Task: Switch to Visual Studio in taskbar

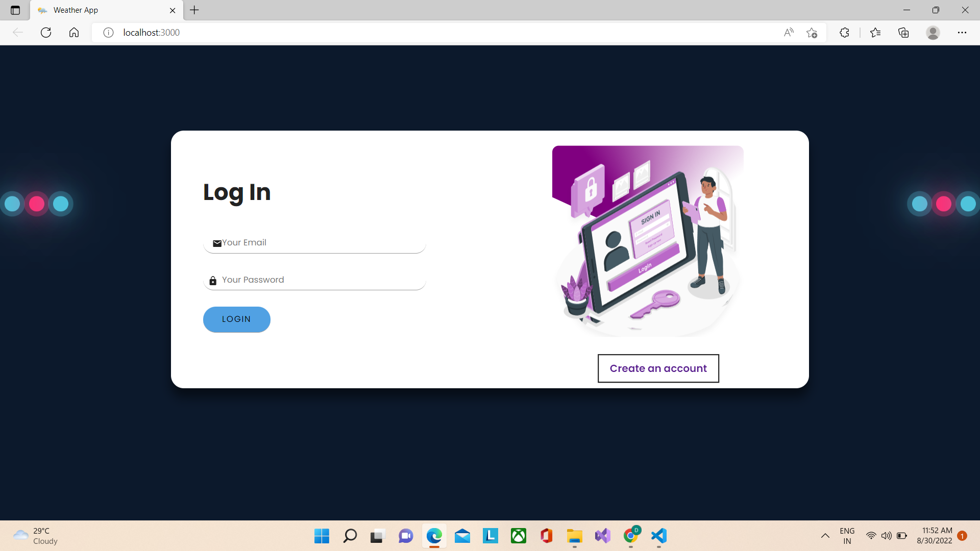Action: (x=603, y=536)
